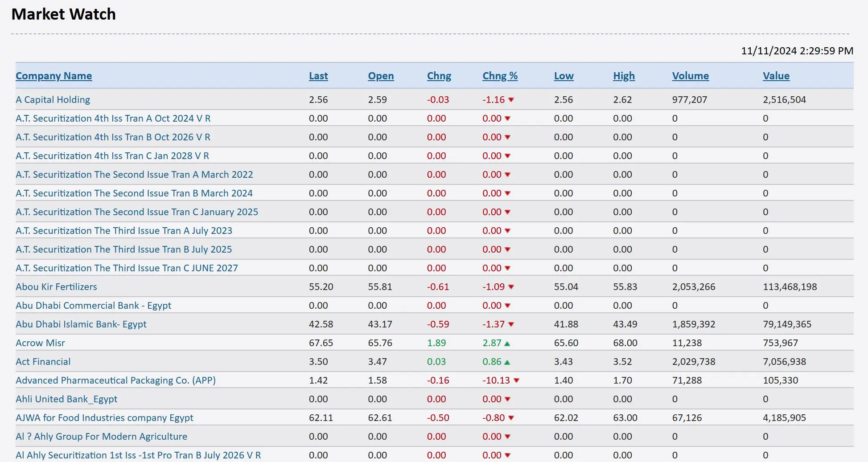Click Acrow Misr volume 11,238
This screenshot has width=868, height=462.
click(687, 343)
